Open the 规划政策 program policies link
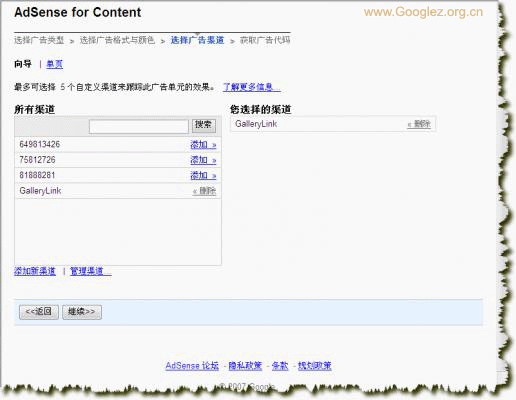Viewport: 516px width, 400px height. [x=315, y=366]
